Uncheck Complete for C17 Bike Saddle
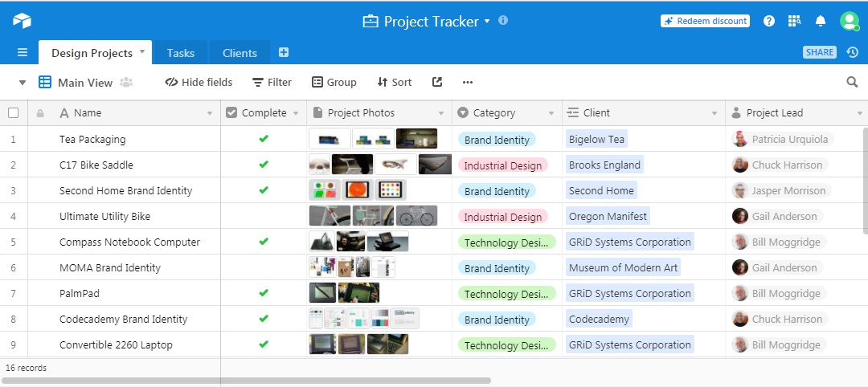This screenshot has height=387, width=868. tap(264, 165)
